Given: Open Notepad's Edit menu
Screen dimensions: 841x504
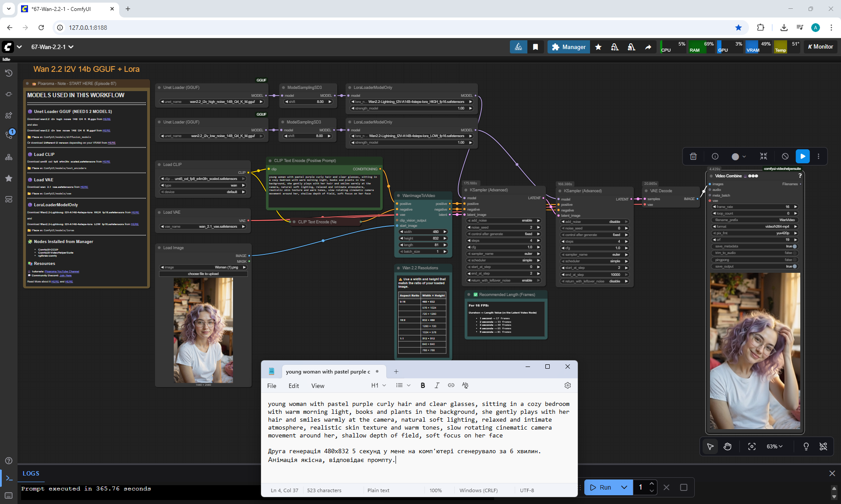Looking at the screenshot, I should tap(293, 386).
